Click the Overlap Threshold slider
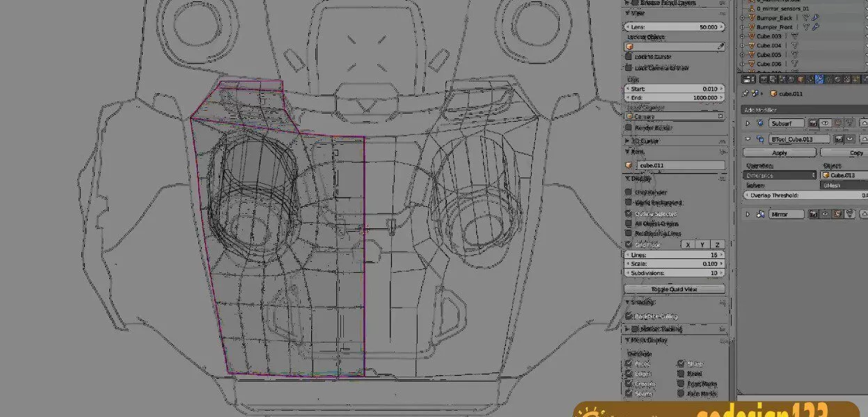This screenshot has height=417, width=868. pos(802,195)
